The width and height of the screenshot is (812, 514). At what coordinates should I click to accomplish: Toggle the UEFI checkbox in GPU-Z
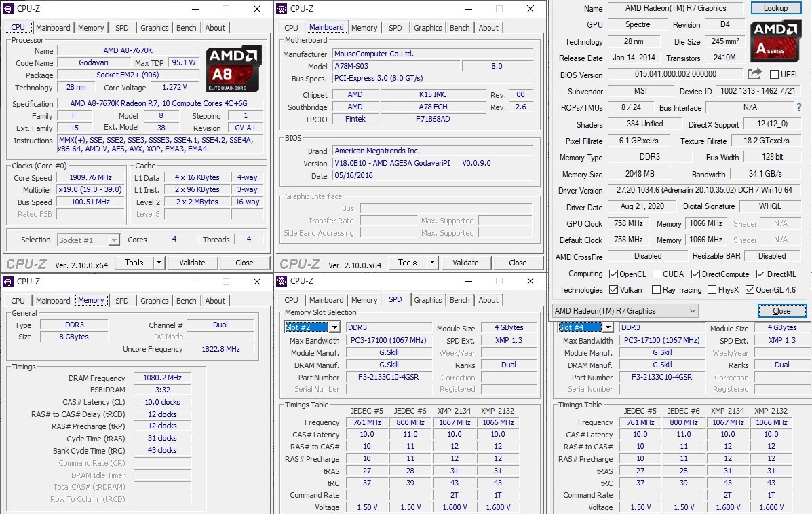(774, 75)
